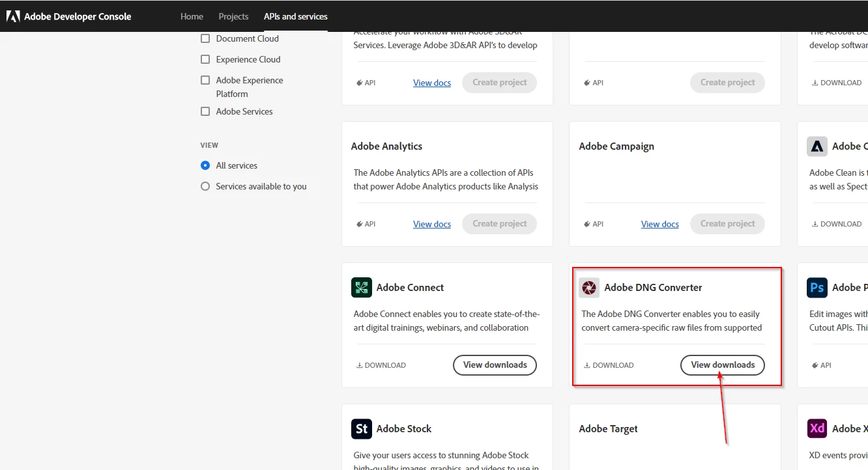The image size is (868, 470).
Task: Click Create project in Adobe Analytics card
Action: [499, 224]
